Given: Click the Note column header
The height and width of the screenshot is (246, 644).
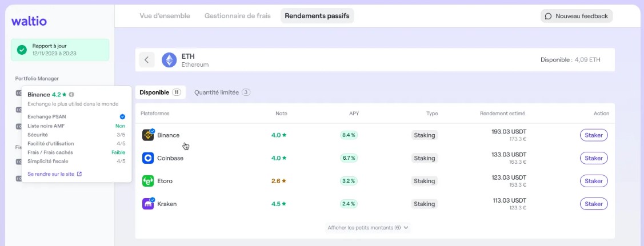Looking at the screenshot, I should click(x=281, y=114).
